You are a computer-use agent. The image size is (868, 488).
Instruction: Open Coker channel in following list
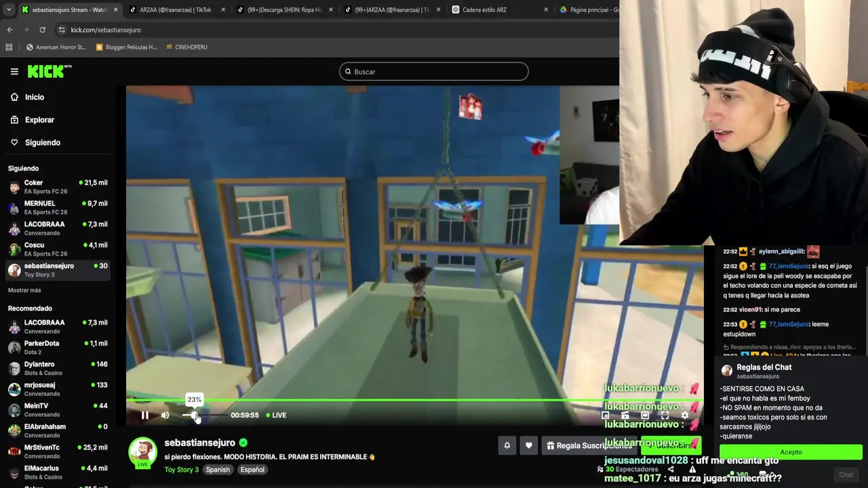58,186
